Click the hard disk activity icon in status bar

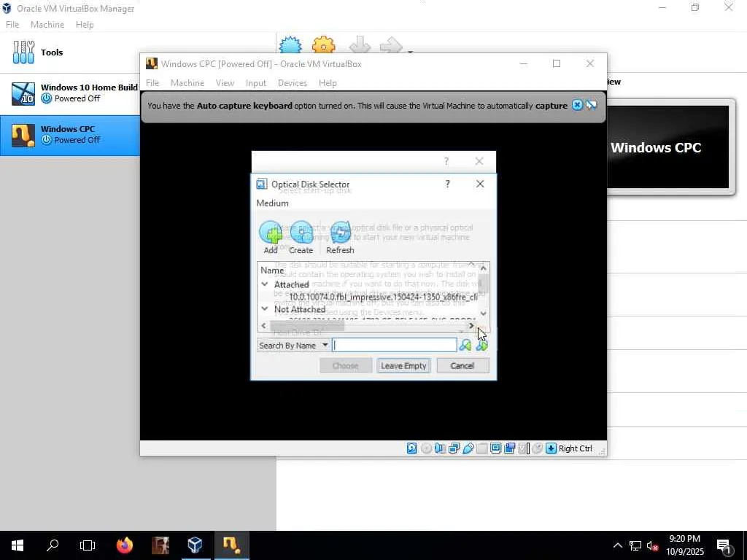point(412,448)
